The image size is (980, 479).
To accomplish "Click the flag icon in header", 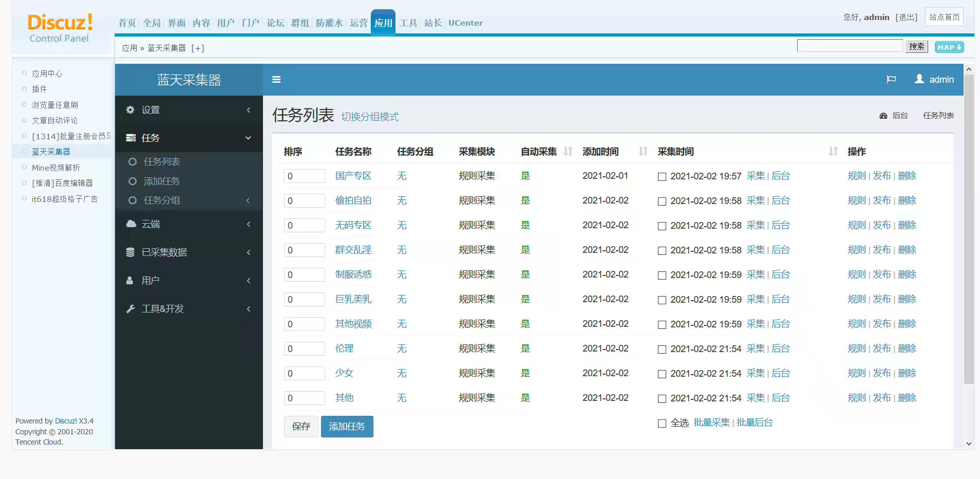I will tap(891, 79).
